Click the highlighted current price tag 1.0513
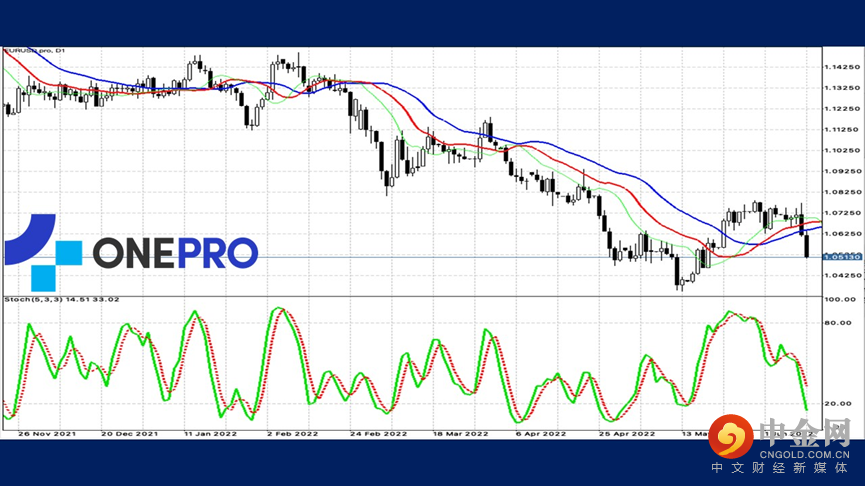The height and width of the screenshot is (486, 865). coord(842,257)
